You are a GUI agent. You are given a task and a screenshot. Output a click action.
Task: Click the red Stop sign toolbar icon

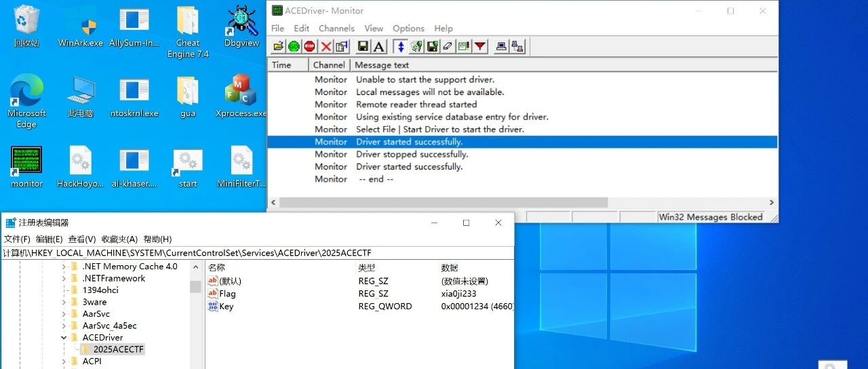coord(310,46)
